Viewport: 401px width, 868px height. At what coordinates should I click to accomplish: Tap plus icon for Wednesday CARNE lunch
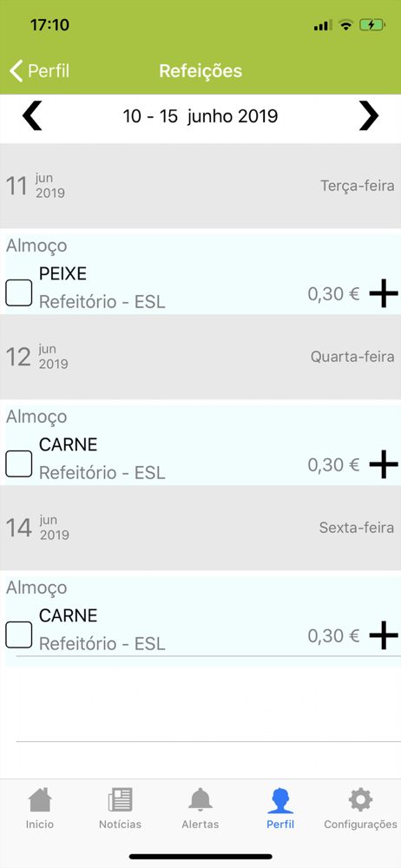coord(384,464)
